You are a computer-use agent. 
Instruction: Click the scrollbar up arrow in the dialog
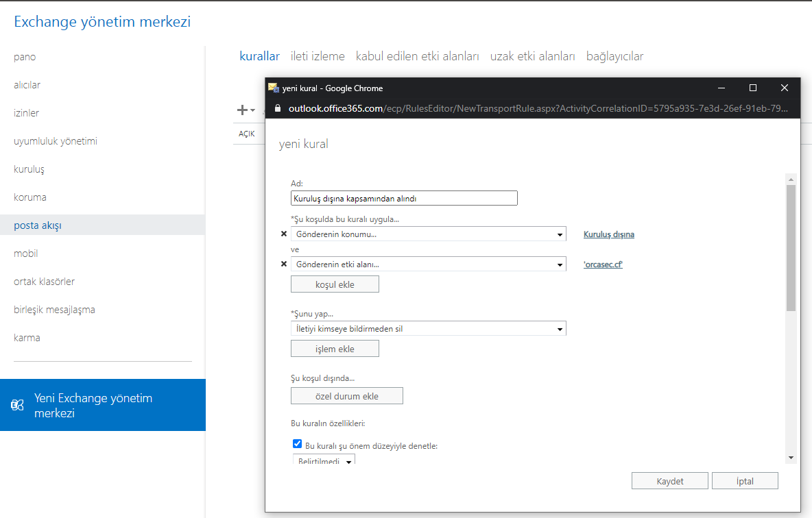791,179
